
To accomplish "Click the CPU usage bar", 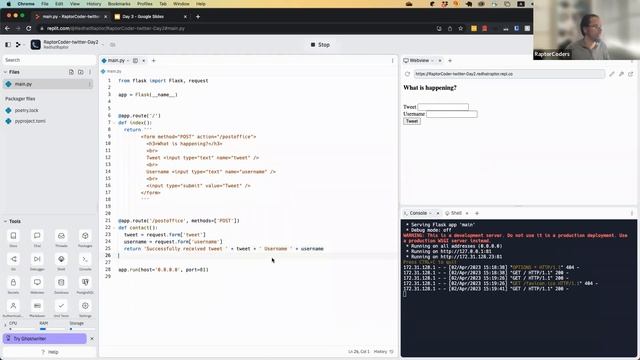I will (22, 329).
